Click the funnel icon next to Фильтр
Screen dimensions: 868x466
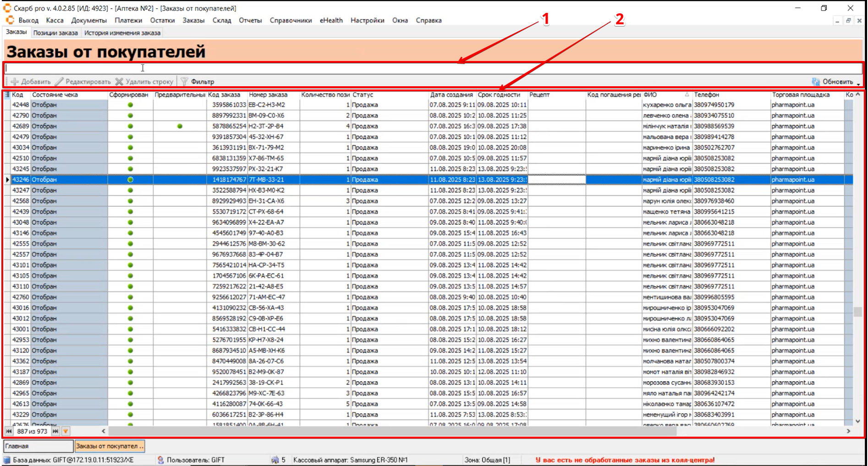[x=184, y=82]
